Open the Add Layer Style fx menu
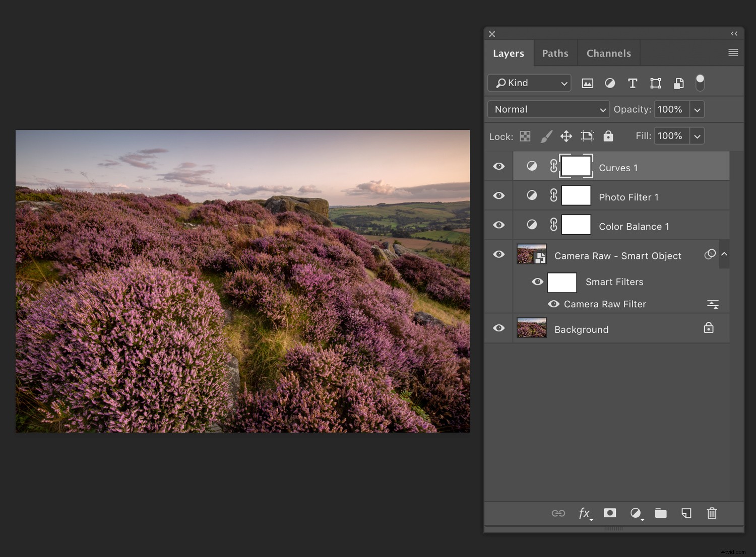756x557 pixels. pyautogui.click(x=585, y=513)
